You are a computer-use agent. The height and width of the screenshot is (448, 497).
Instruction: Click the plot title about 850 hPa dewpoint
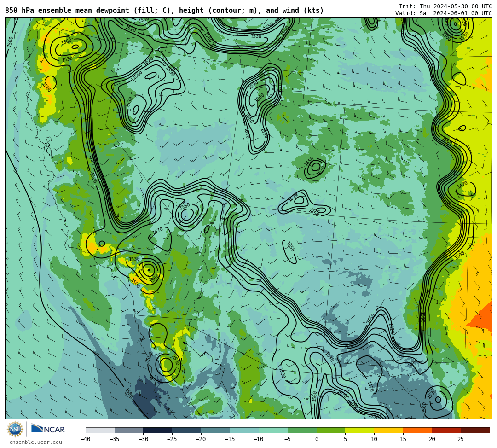pos(164,11)
